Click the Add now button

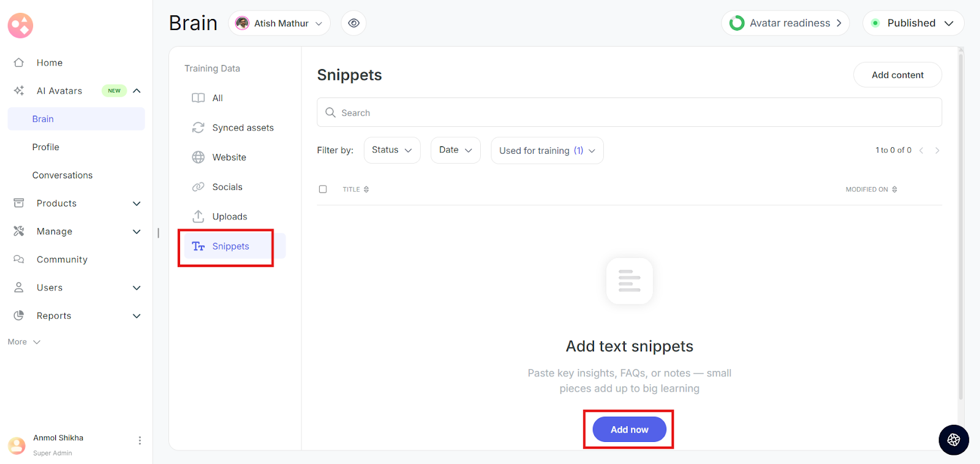point(629,430)
